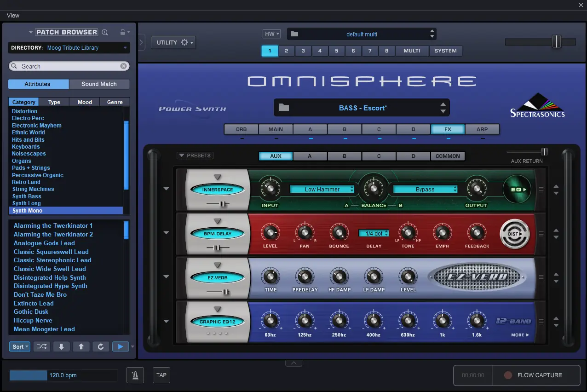Screen dimensions: 587x392
Task: Select part 8 button
Action: point(387,51)
